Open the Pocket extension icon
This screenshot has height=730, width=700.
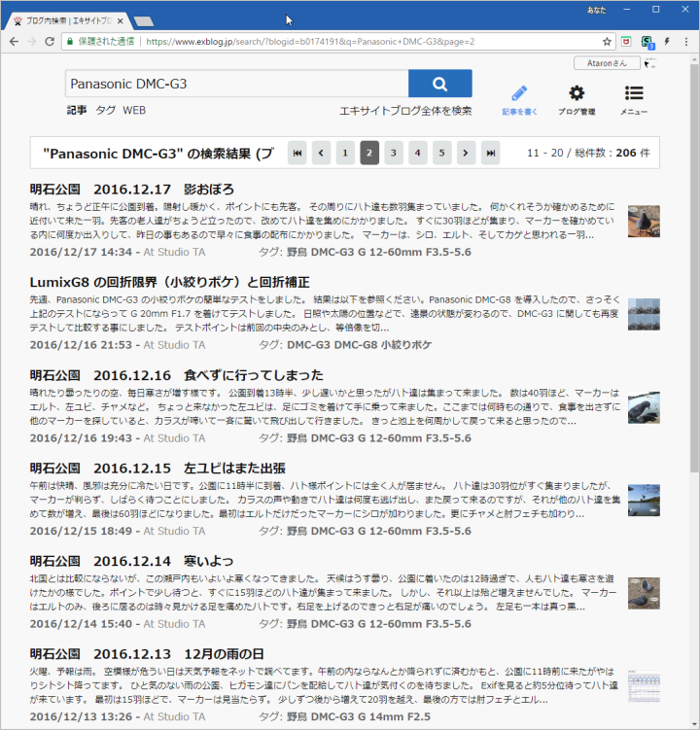point(626,42)
